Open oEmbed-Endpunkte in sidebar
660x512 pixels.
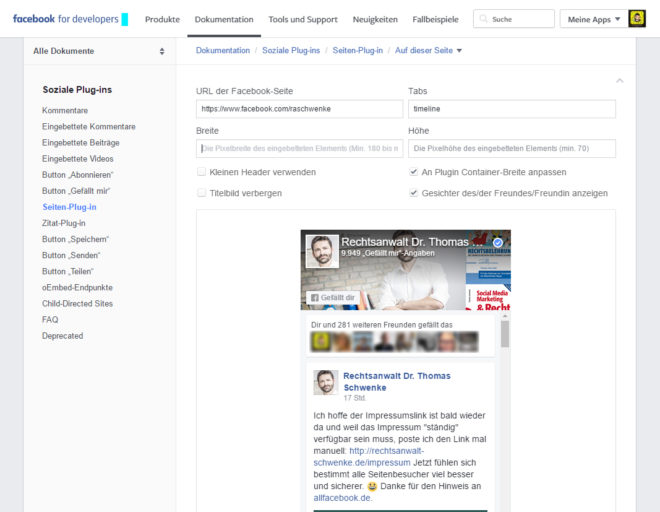77,288
